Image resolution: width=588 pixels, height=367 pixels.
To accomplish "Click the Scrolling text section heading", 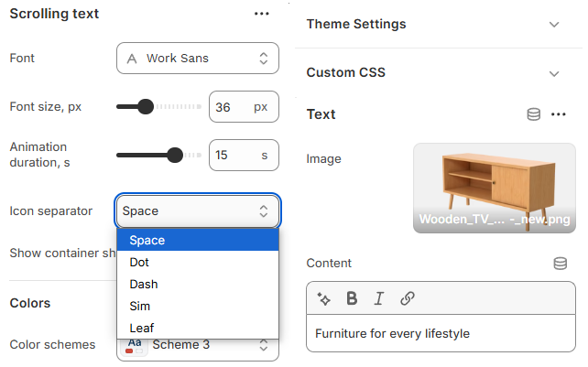I will pyautogui.click(x=54, y=14).
